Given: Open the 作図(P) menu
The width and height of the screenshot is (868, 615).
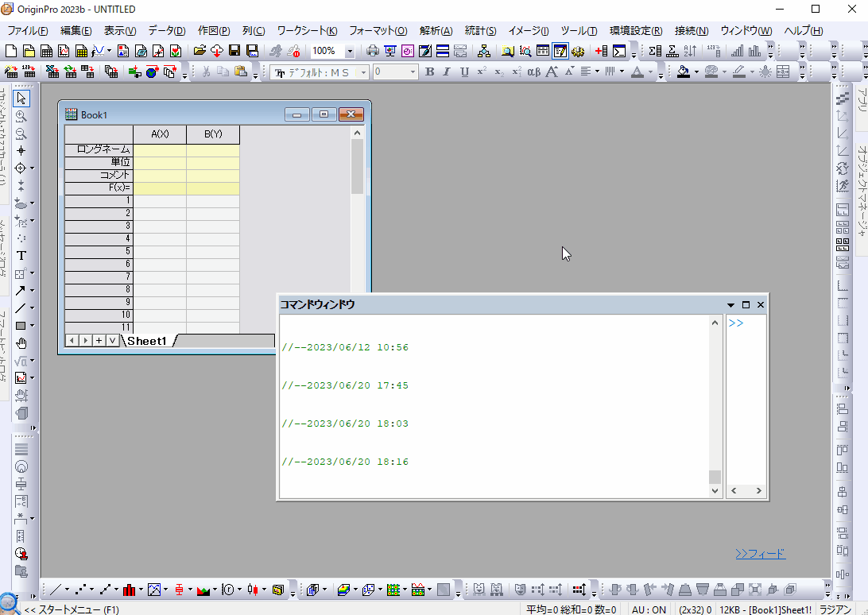Looking at the screenshot, I should 214,31.
